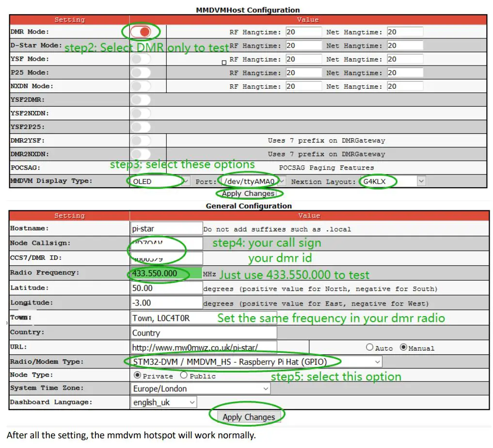
Task: Set Node Type to Public
Action: (x=183, y=375)
